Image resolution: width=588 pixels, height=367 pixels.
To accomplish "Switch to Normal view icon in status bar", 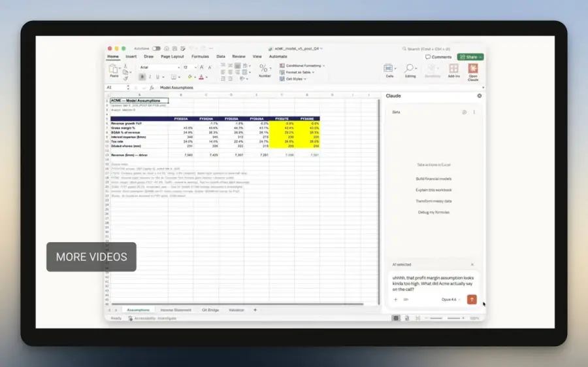I will [x=396, y=318].
